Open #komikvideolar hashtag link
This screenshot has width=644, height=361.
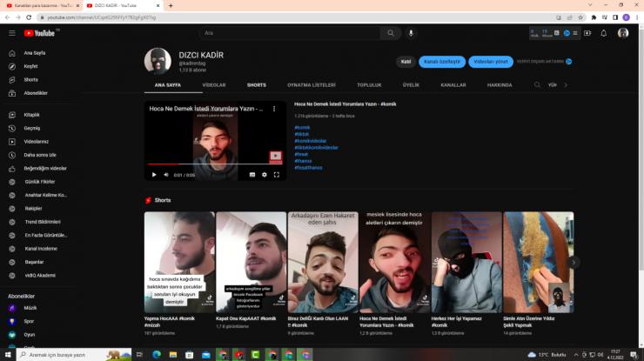coord(310,141)
